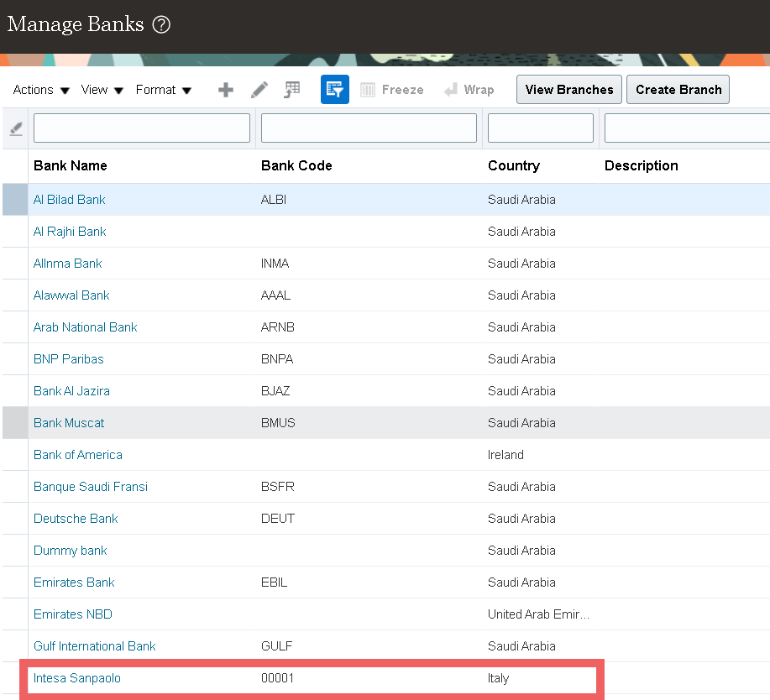The width and height of the screenshot is (770, 700).
Task: Select the Edit (pencil) icon
Action: click(259, 89)
